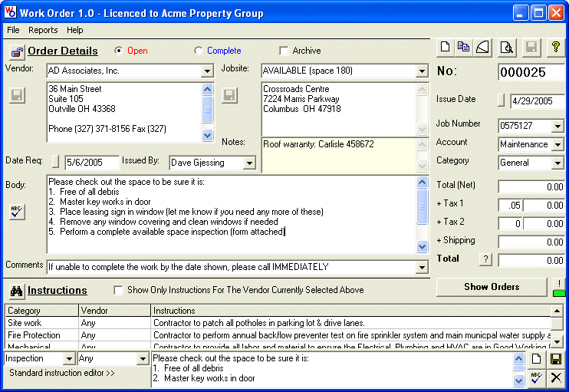Create new instruction (page icon, bottom right)
This screenshot has height=392, width=569.
(536, 359)
